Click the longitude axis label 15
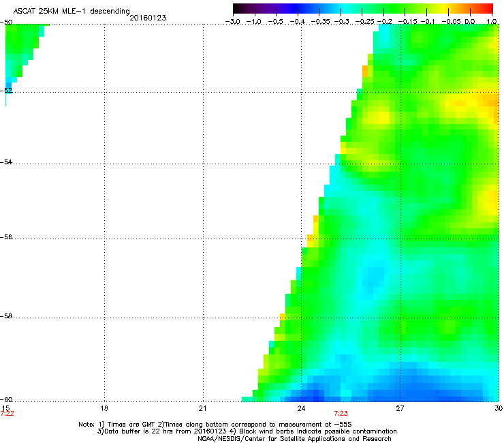 pyautogui.click(x=5, y=408)
